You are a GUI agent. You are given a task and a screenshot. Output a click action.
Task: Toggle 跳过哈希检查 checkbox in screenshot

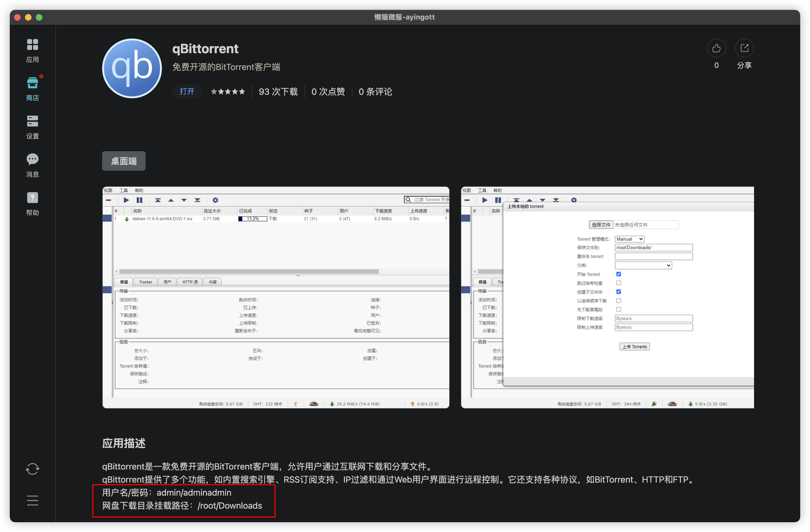point(619,283)
